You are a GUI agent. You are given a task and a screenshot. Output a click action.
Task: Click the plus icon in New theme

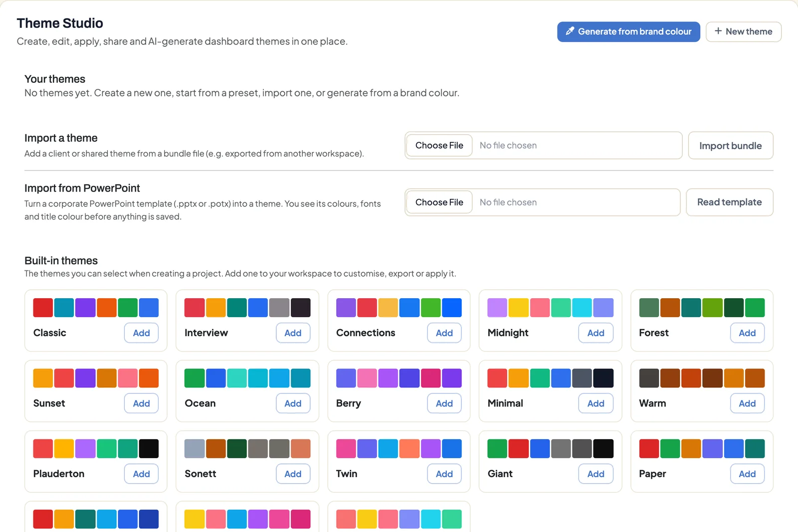718,31
